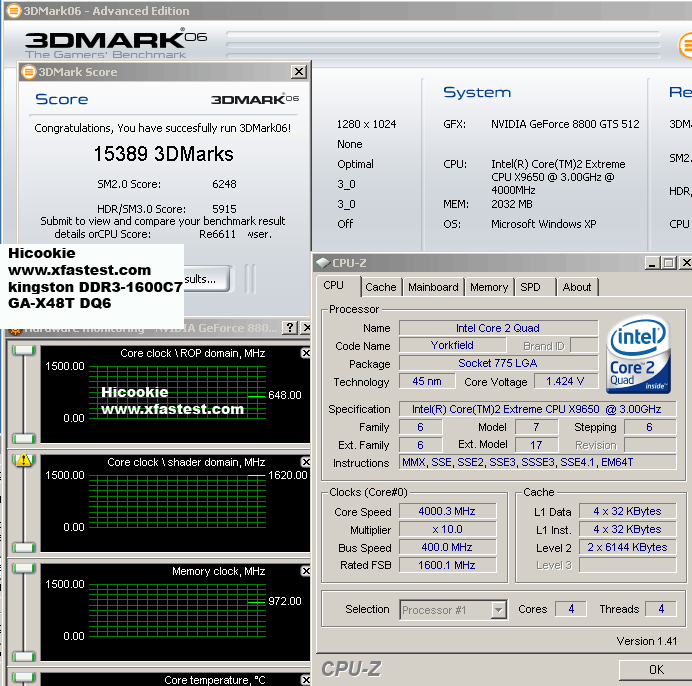Click the help button in Hardware monitoring

(x=290, y=328)
